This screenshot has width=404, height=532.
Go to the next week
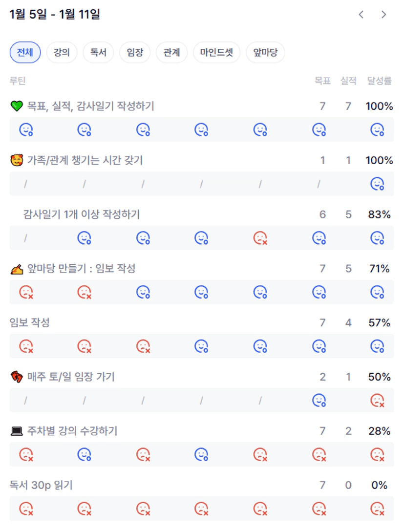384,15
